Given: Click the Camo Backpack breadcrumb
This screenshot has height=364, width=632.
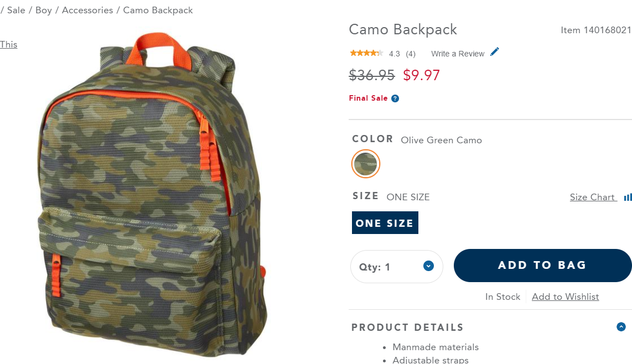Looking at the screenshot, I should [158, 10].
